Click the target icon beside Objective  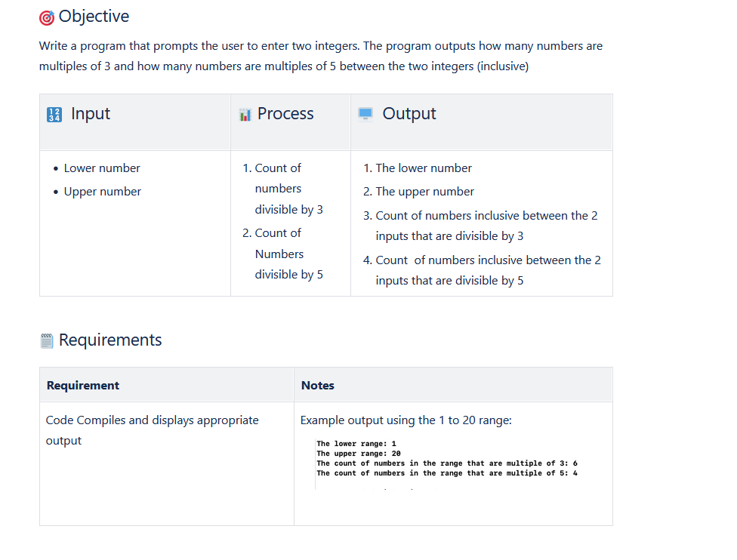click(47, 17)
